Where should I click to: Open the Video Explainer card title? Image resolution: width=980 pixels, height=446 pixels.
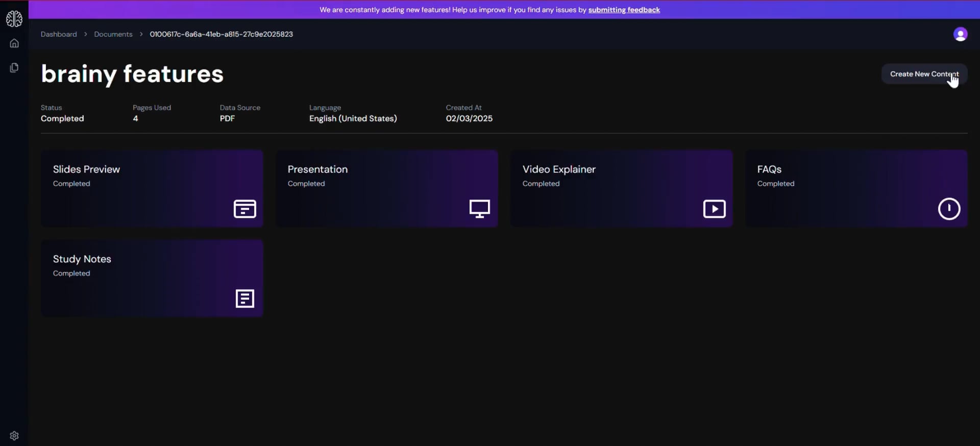[559, 169]
